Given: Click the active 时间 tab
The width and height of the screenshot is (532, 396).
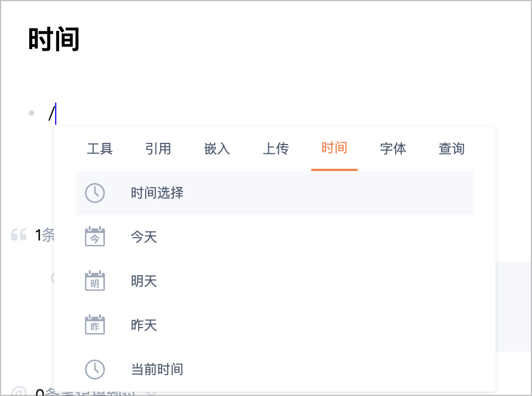Looking at the screenshot, I should point(334,149).
